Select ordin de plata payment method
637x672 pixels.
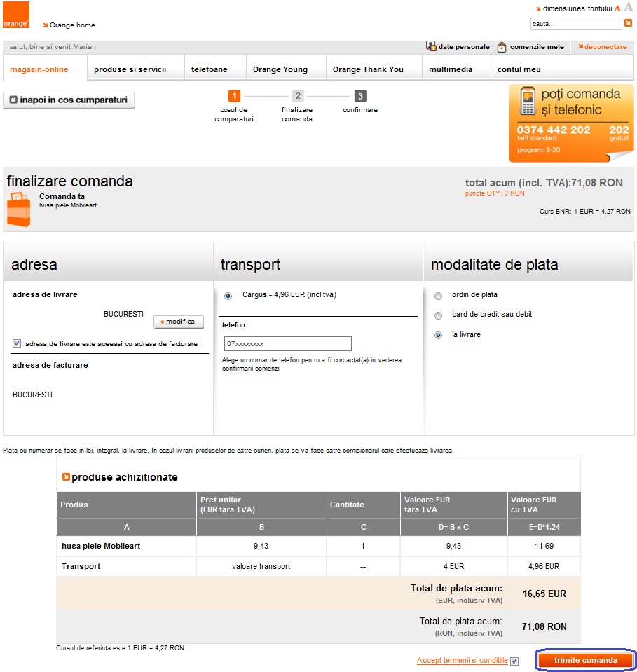438,296
